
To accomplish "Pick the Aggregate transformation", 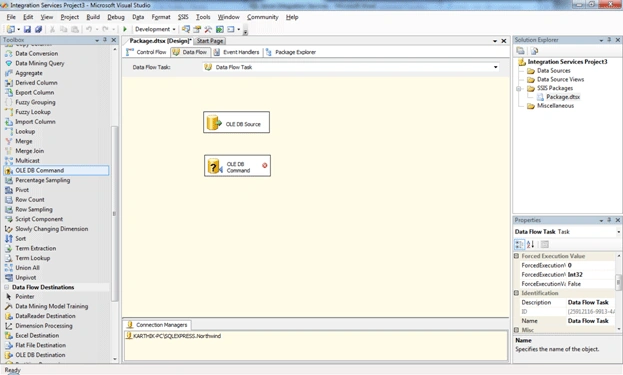I will pos(29,73).
